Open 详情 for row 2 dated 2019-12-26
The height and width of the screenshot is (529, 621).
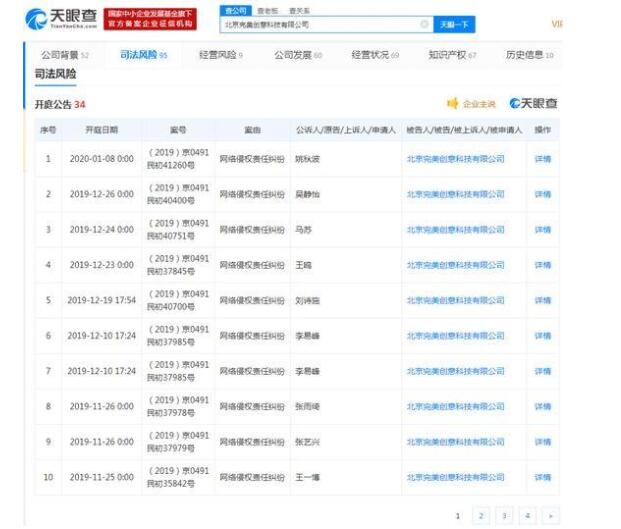coord(543,194)
